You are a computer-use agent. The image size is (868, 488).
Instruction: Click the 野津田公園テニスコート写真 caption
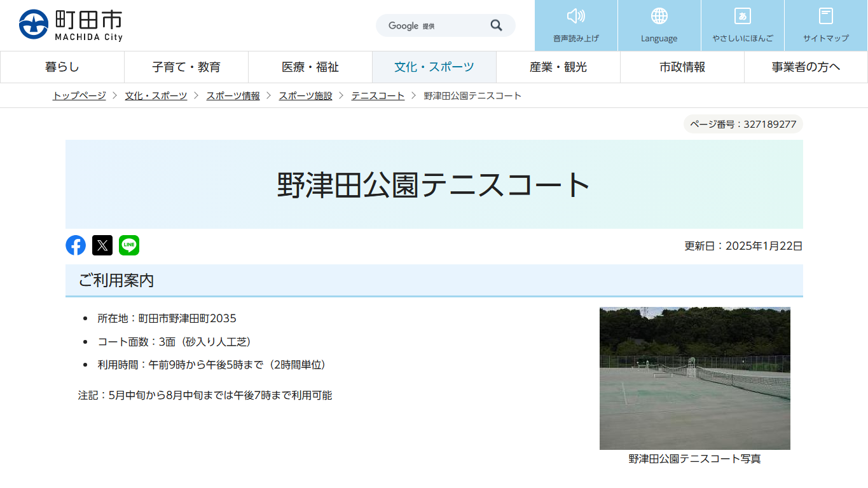click(695, 459)
